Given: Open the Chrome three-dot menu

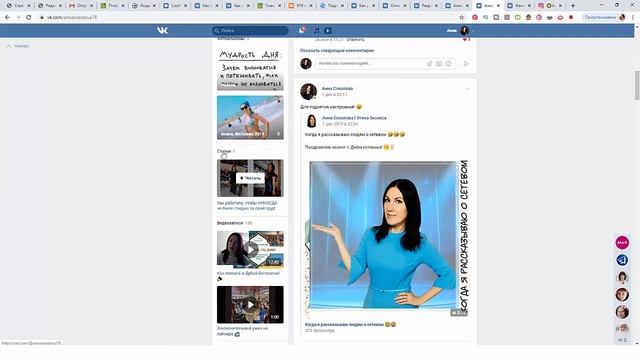Looking at the screenshot, I should point(633,18).
